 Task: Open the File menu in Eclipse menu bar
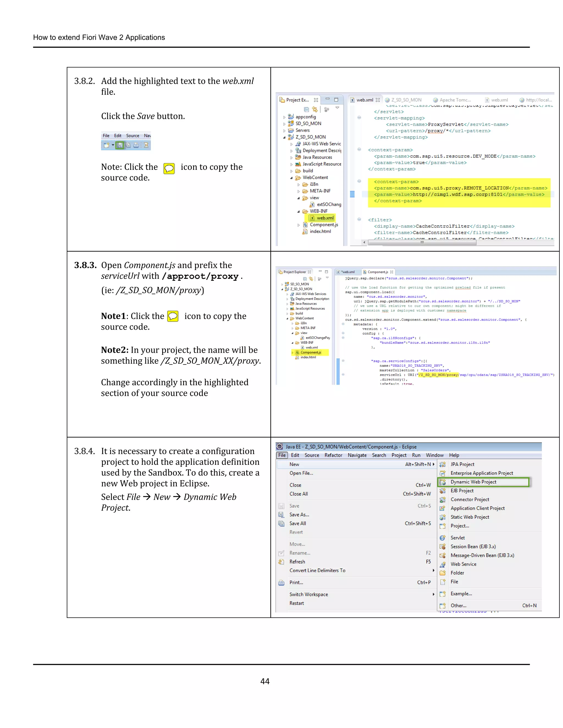coord(282,455)
